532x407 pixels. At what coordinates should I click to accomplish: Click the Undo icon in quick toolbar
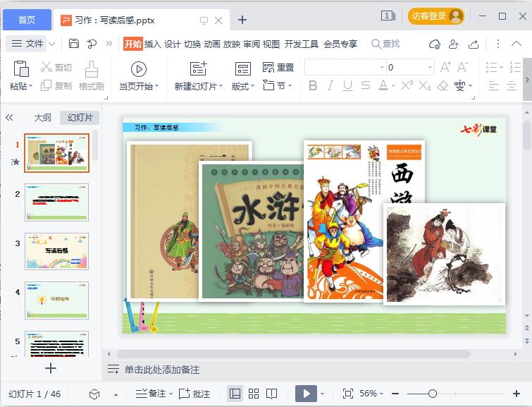tap(92, 44)
